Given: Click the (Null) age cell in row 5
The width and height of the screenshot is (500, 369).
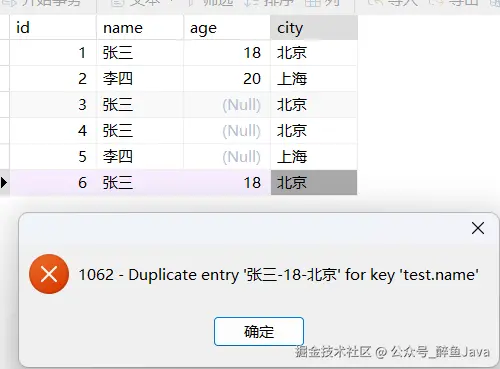Looking at the screenshot, I should [x=227, y=157].
